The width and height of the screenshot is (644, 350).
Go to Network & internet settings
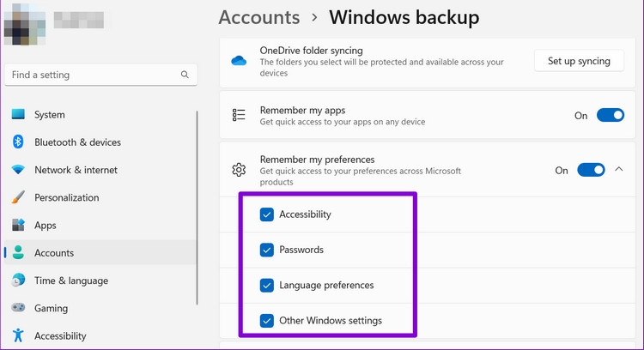click(100, 170)
